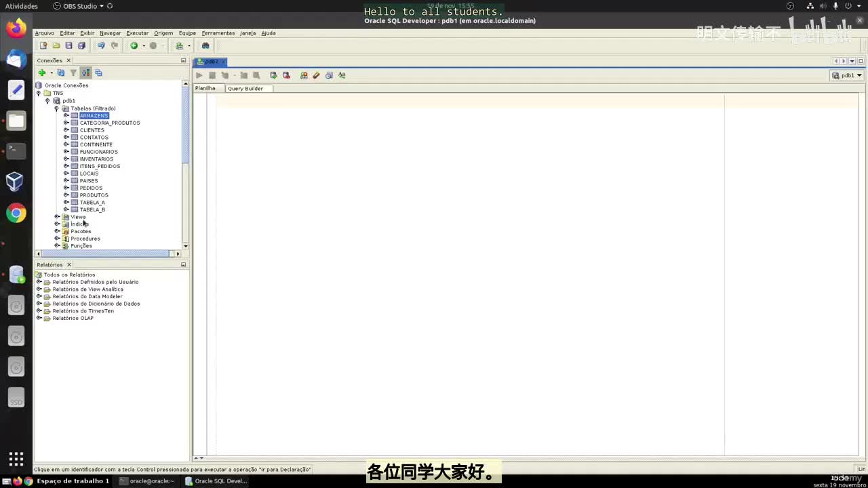The width and height of the screenshot is (868, 488).
Task: Close the Relatórios panel tab
Action: tap(68, 265)
